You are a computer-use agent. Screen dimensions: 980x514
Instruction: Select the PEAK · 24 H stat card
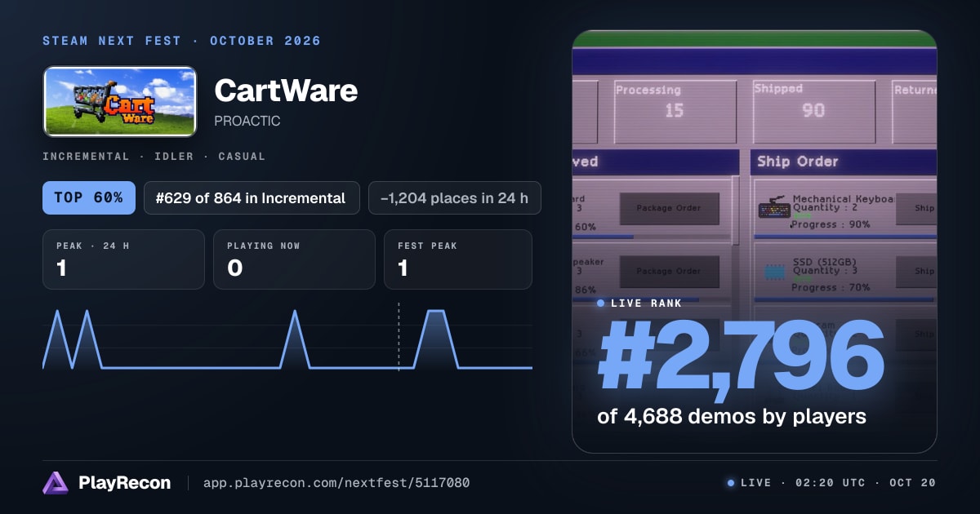tap(123, 259)
